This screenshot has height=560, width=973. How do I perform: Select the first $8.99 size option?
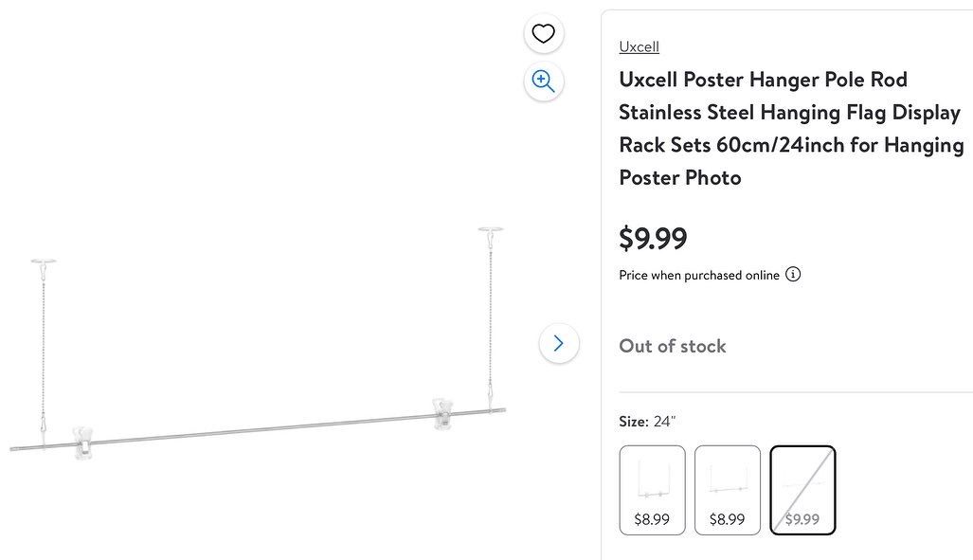point(652,490)
